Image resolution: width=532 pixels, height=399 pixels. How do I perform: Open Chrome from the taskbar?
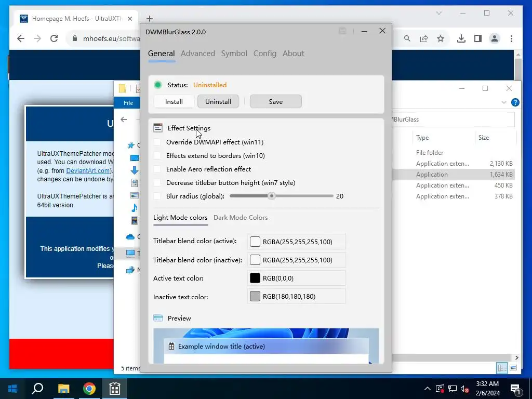[89, 389]
